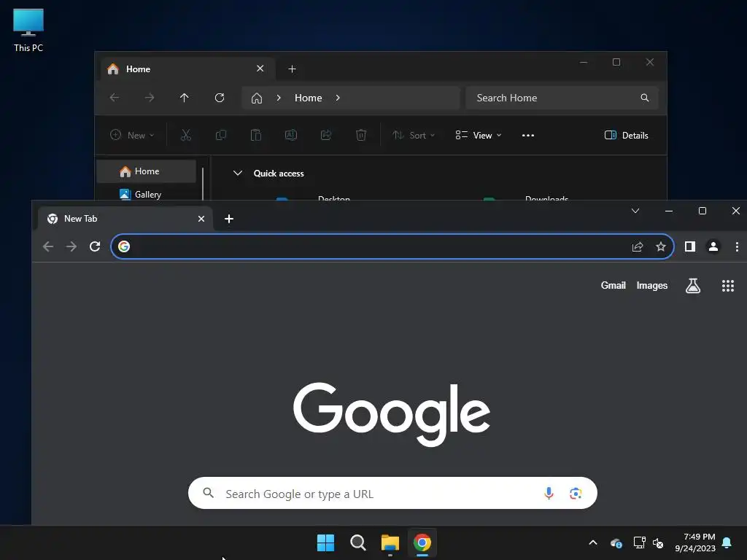Image resolution: width=747 pixels, height=560 pixels.
Task: Close the Home tab in File Explorer
Action: (x=260, y=69)
